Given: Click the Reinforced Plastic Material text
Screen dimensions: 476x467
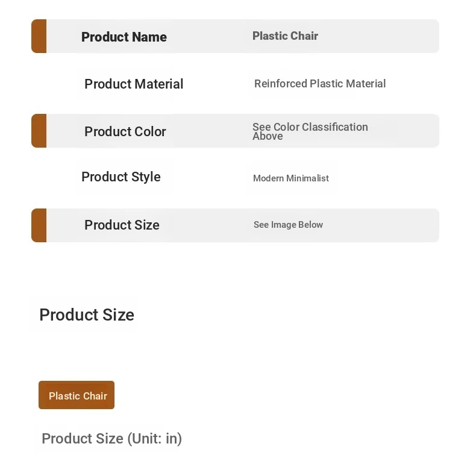Looking at the screenshot, I should click(x=320, y=84).
